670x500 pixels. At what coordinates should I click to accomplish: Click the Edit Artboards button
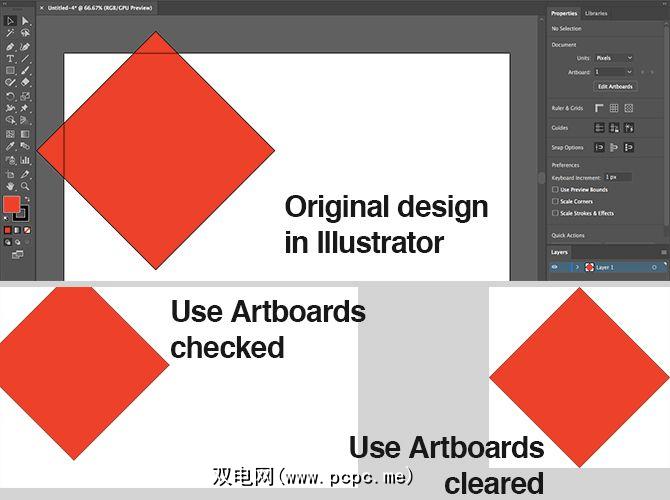[x=615, y=86]
